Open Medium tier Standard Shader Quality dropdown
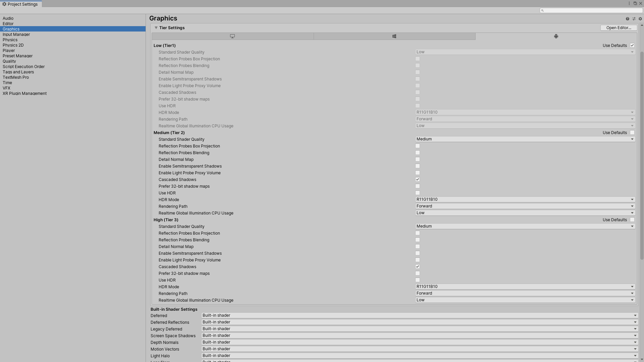This screenshot has width=644, height=362. point(525,139)
